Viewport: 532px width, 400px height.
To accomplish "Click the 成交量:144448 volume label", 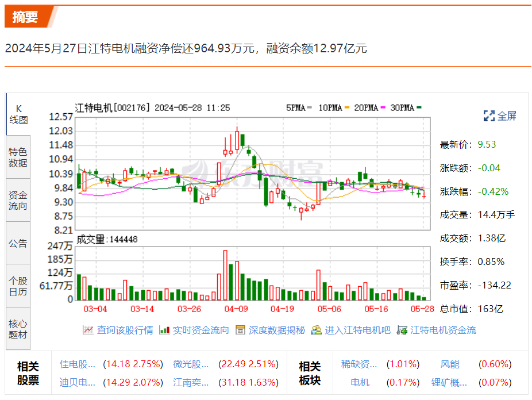I will 107,239.
